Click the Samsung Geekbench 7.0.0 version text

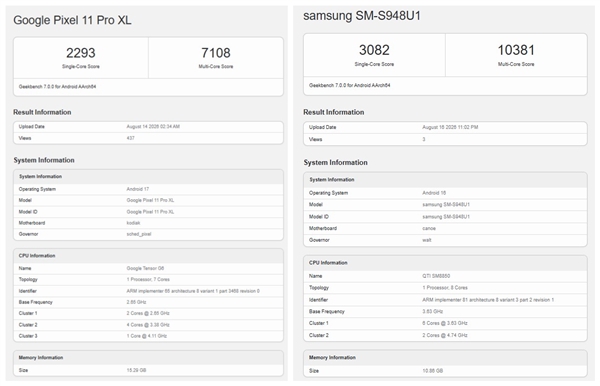349,85
